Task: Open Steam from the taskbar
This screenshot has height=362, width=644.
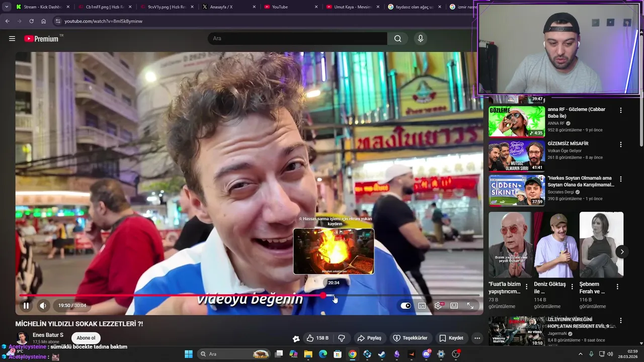Action: (x=382, y=354)
